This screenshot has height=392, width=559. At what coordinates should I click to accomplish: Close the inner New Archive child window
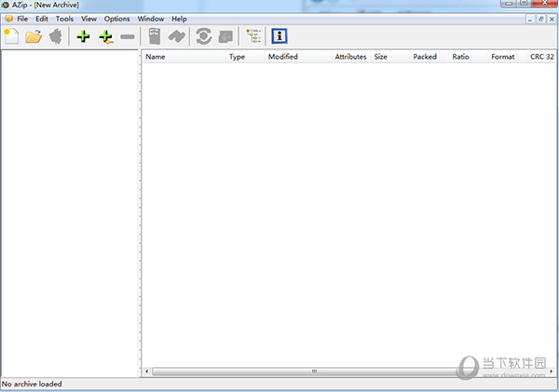pos(552,20)
